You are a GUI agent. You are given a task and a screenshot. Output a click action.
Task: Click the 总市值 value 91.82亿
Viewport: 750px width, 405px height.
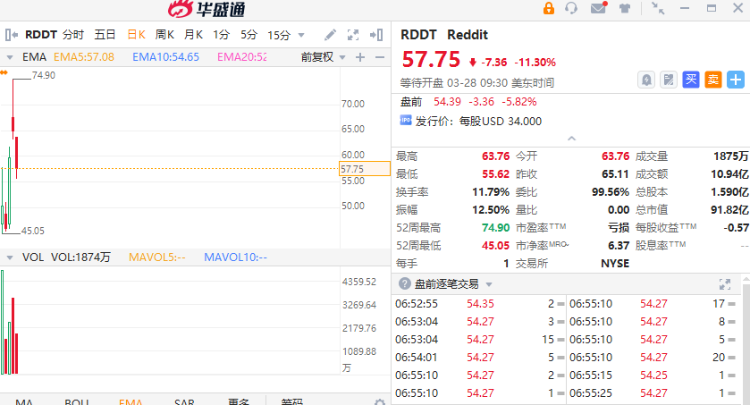coord(729,210)
